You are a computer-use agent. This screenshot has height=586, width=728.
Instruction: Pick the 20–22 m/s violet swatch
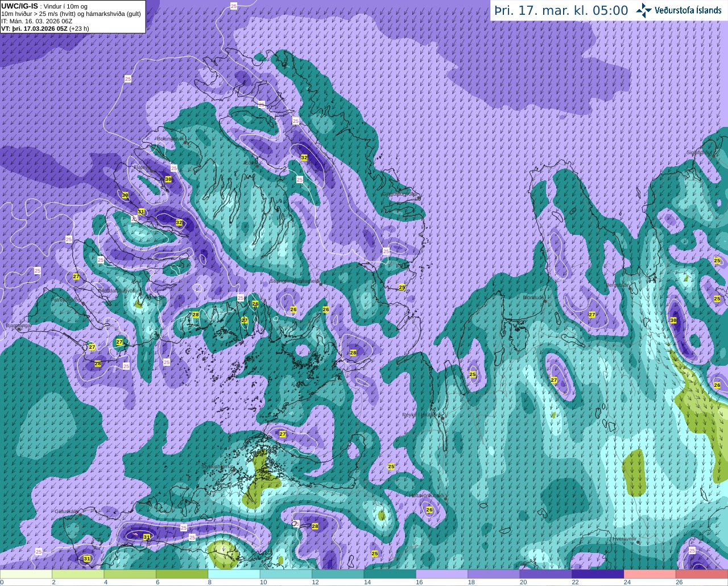(x=546, y=574)
